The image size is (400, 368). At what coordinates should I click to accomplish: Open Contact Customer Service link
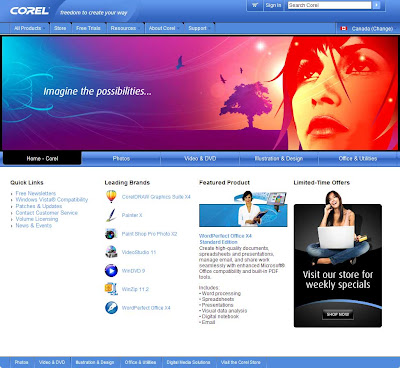(x=47, y=213)
